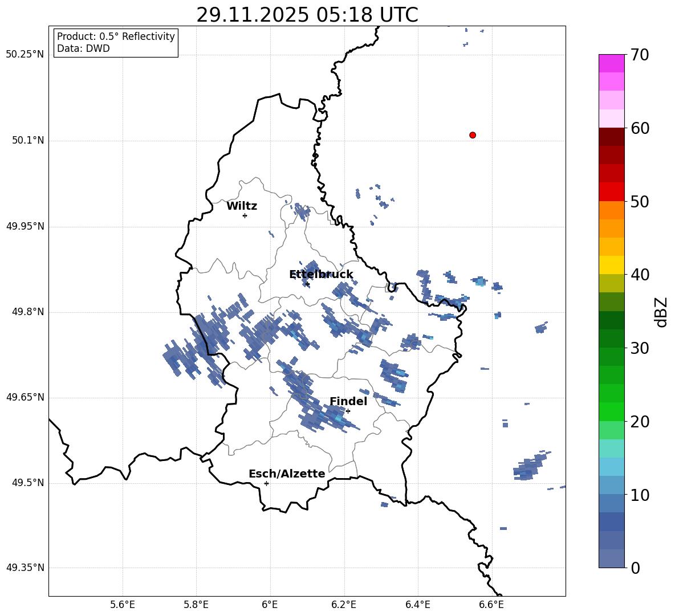The height and width of the screenshot is (616, 675).
Task: Click the Product: 0.5° Reflectivity text
Action: (x=116, y=36)
